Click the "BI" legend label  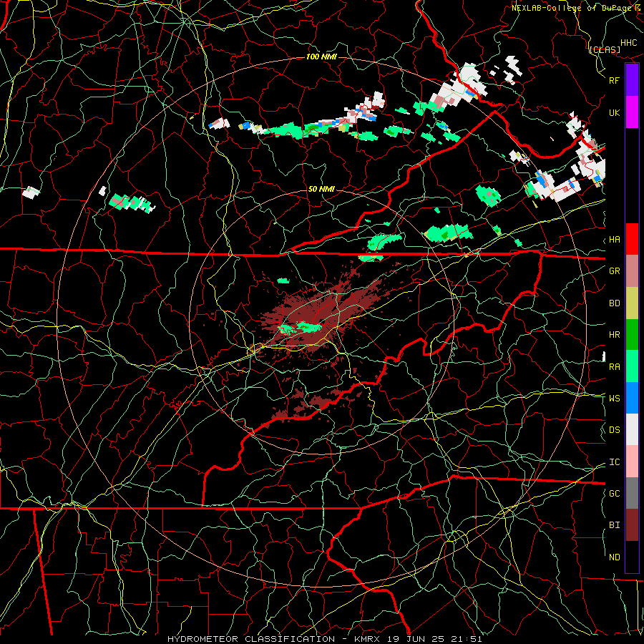click(x=614, y=525)
